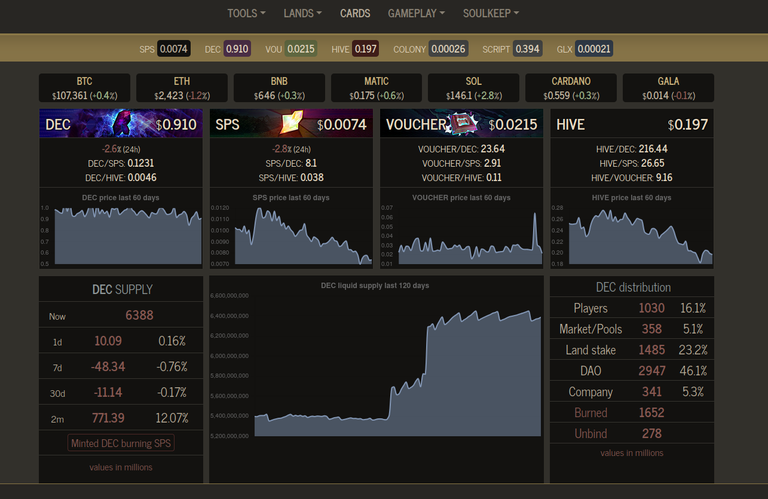Click the SPS gem banner icon
This screenshot has height=499, width=768.
(291, 122)
